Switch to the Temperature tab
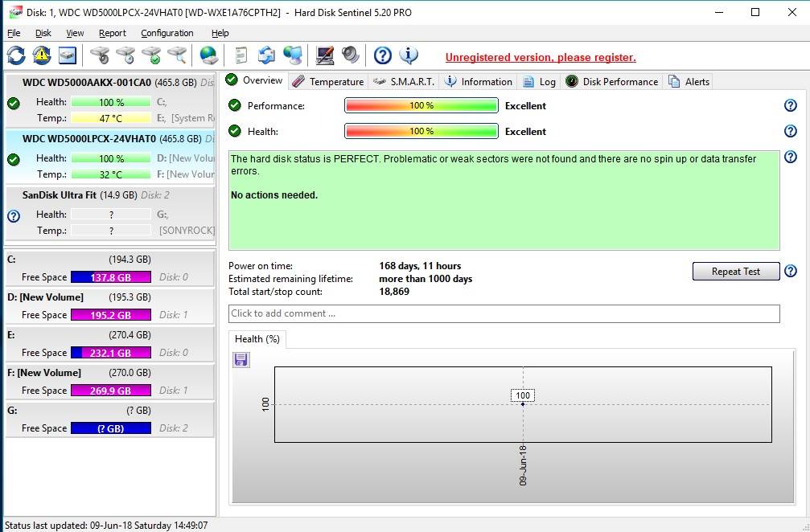 pyautogui.click(x=328, y=81)
